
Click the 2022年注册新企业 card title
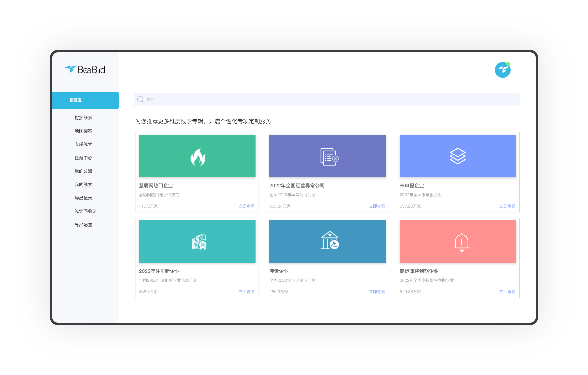(x=159, y=271)
